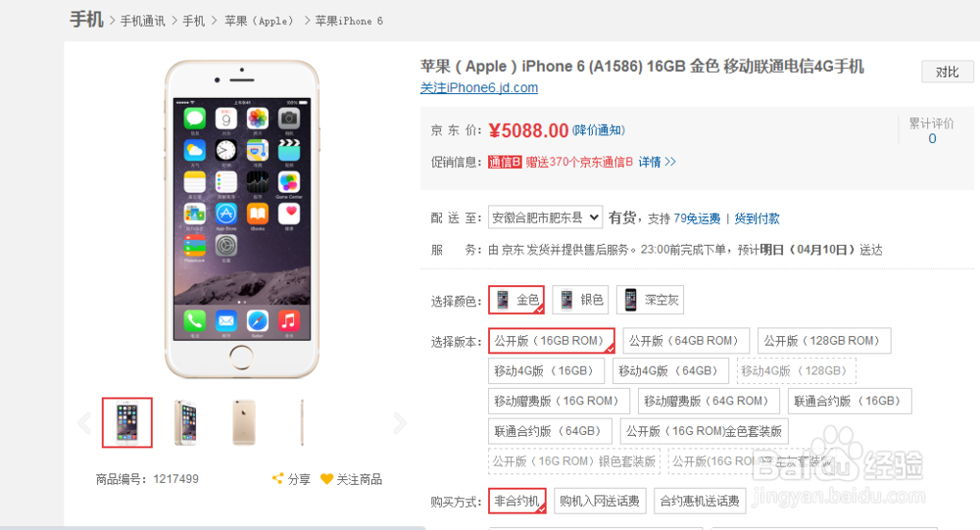The width and height of the screenshot is (980, 530).
Task: Choose 购机入网送话费 purchase method
Action: [600, 501]
